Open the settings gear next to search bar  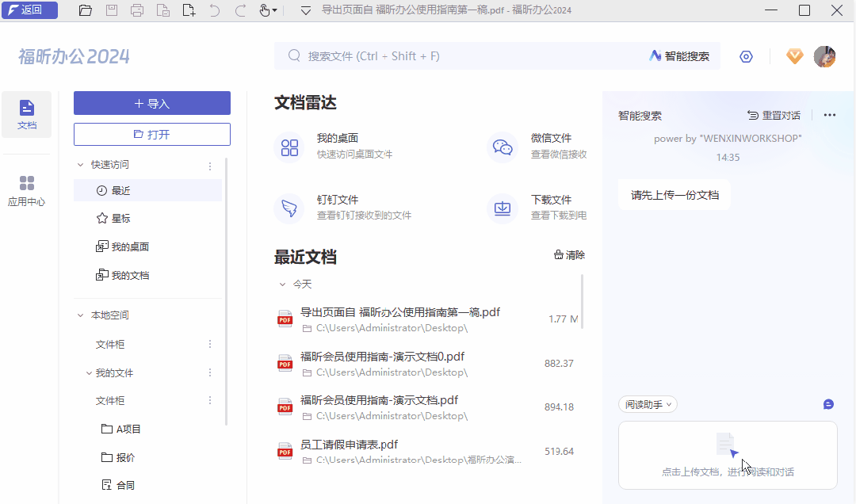click(745, 56)
